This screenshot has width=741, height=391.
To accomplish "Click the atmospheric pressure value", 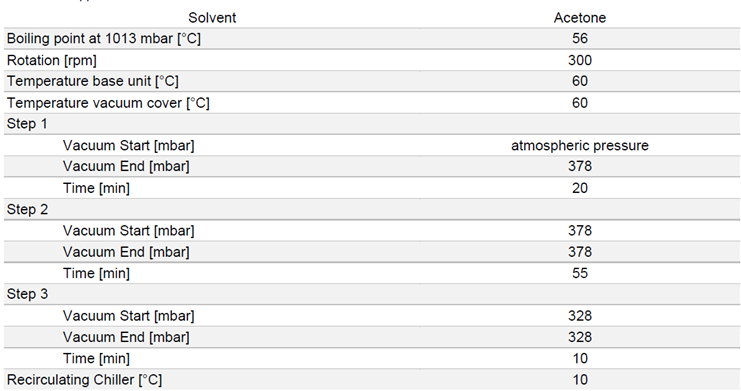I will [x=580, y=146].
